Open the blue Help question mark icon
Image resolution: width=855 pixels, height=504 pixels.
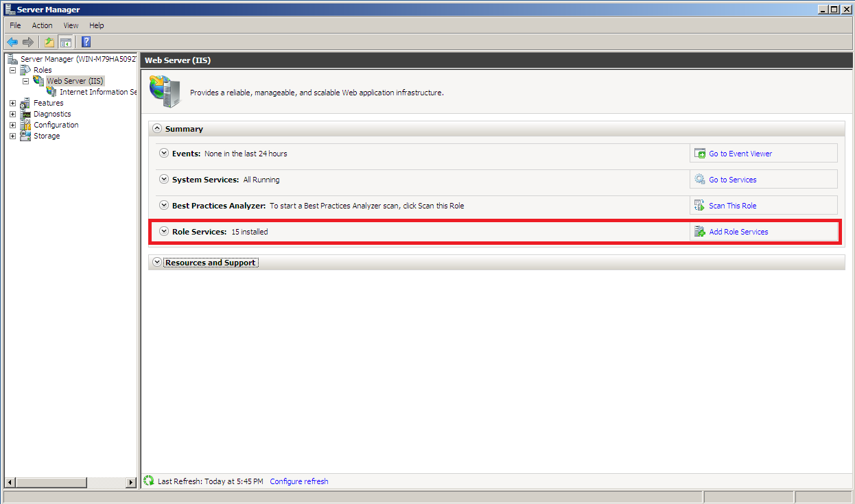(x=86, y=42)
